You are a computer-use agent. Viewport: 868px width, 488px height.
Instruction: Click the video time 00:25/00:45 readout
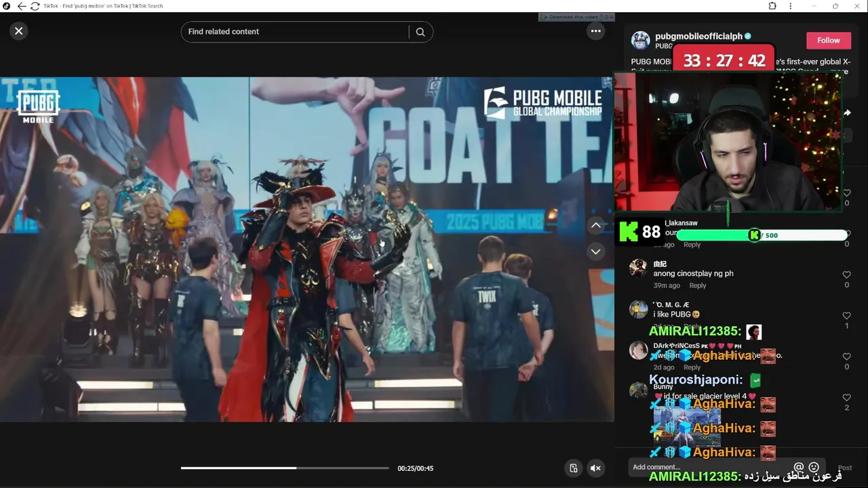(415, 468)
